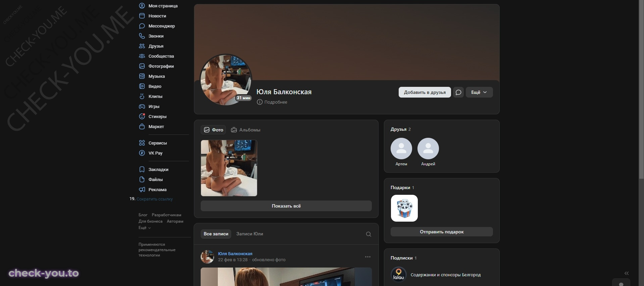Open the gift thumbnail in Подарки
Viewport: 644px width, 286px height.
tap(404, 208)
